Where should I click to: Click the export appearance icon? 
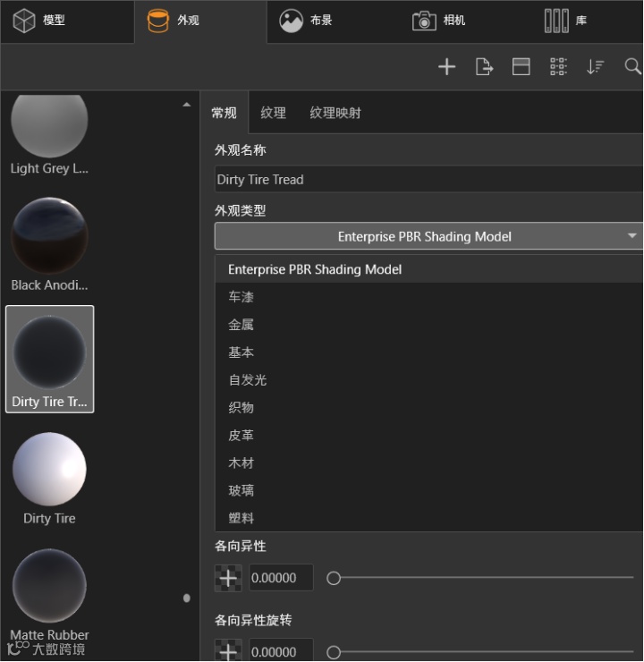pos(484,67)
